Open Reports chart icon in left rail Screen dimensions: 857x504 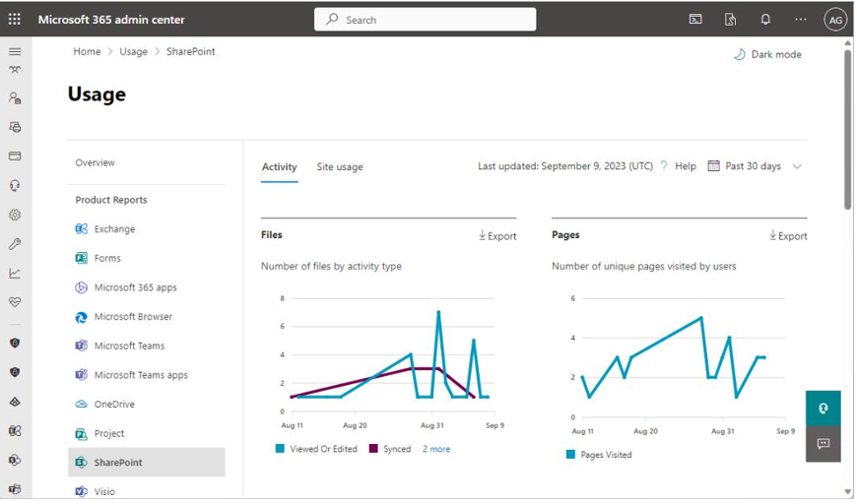point(15,273)
